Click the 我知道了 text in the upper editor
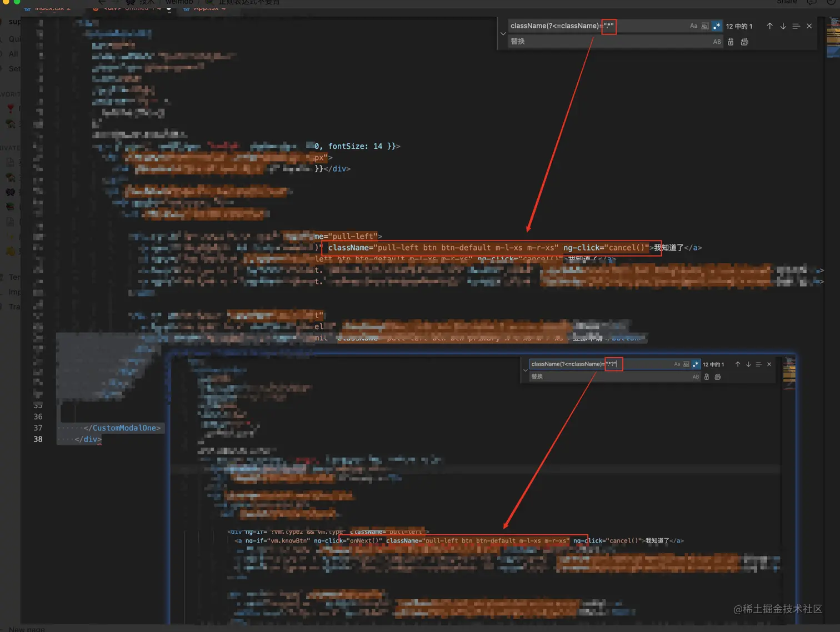The height and width of the screenshot is (632, 840). [x=668, y=248]
